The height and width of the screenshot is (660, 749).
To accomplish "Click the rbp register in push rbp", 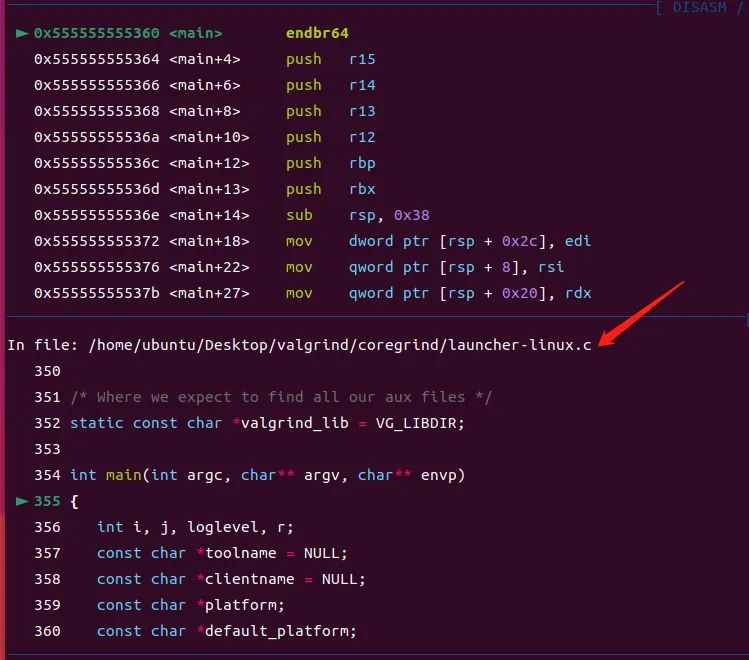I will tap(363, 163).
